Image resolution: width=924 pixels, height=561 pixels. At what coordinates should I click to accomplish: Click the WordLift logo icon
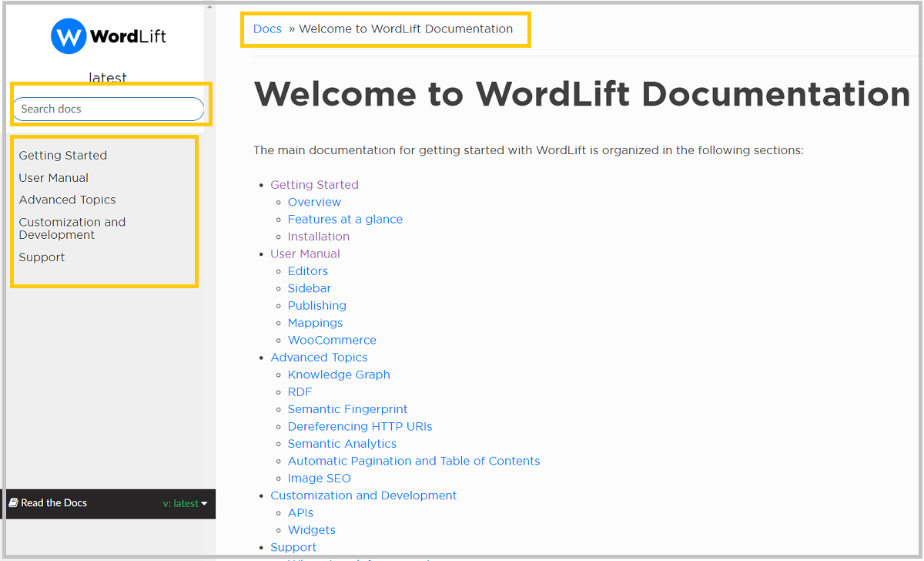(x=68, y=36)
